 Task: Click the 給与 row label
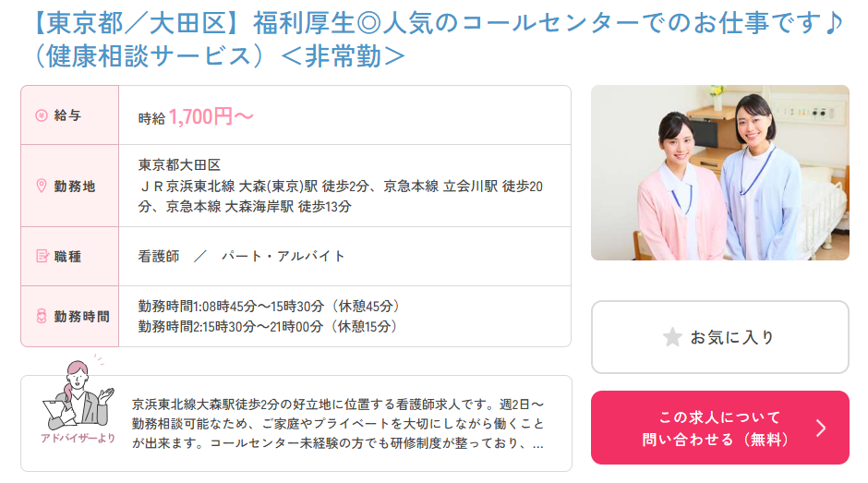tap(67, 115)
